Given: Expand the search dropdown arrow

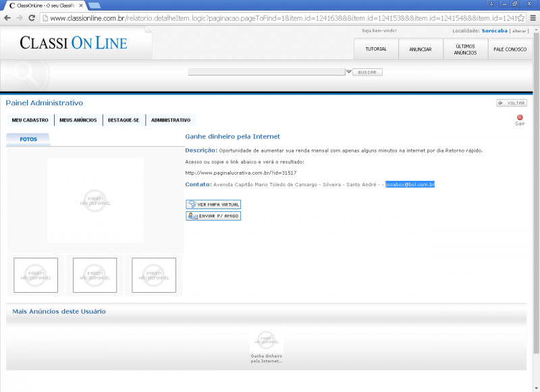Looking at the screenshot, I should [349, 72].
